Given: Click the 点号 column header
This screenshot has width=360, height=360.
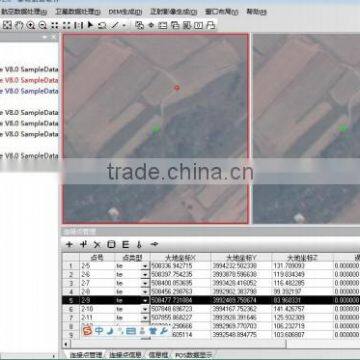Looking at the screenshot, I should point(97,257).
